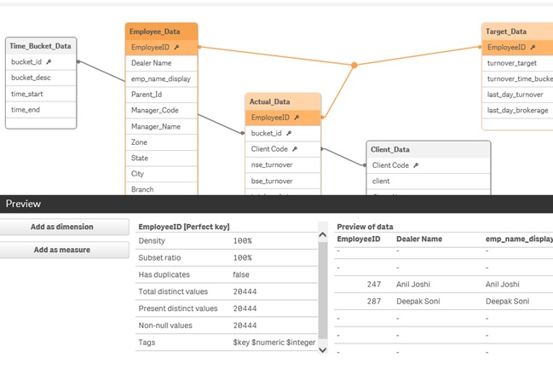Click key icon next to Actual_Data bucket_id
This screenshot has width=553, height=392.
(x=289, y=133)
